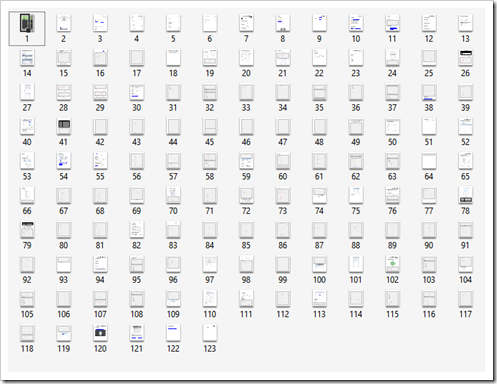Click page 109 thumbnail
The width and height of the screenshot is (497, 384).
(x=173, y=298)
